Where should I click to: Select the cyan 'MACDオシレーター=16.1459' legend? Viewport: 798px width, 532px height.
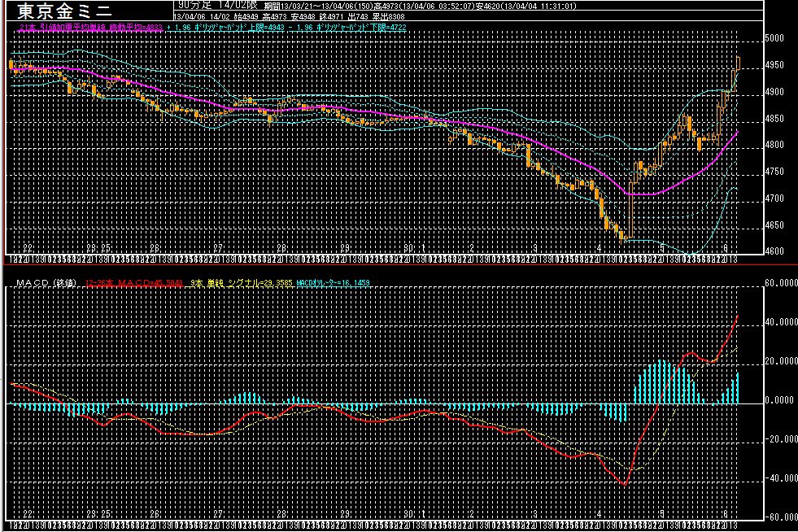coord(334,282)
